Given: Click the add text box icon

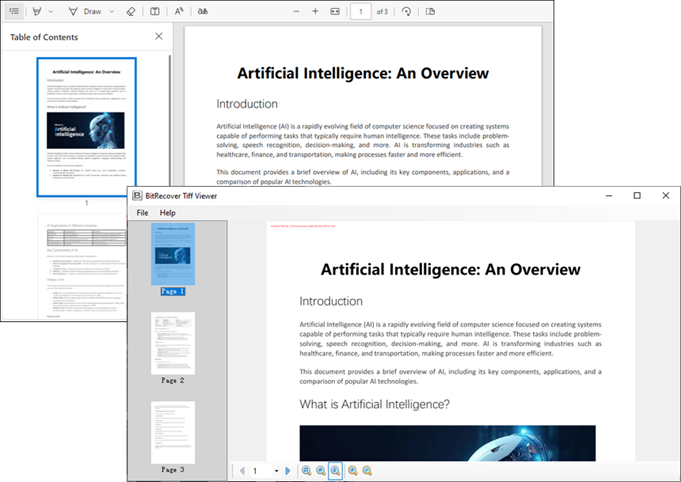Looking at the screenshot, I should pos(155,12).
